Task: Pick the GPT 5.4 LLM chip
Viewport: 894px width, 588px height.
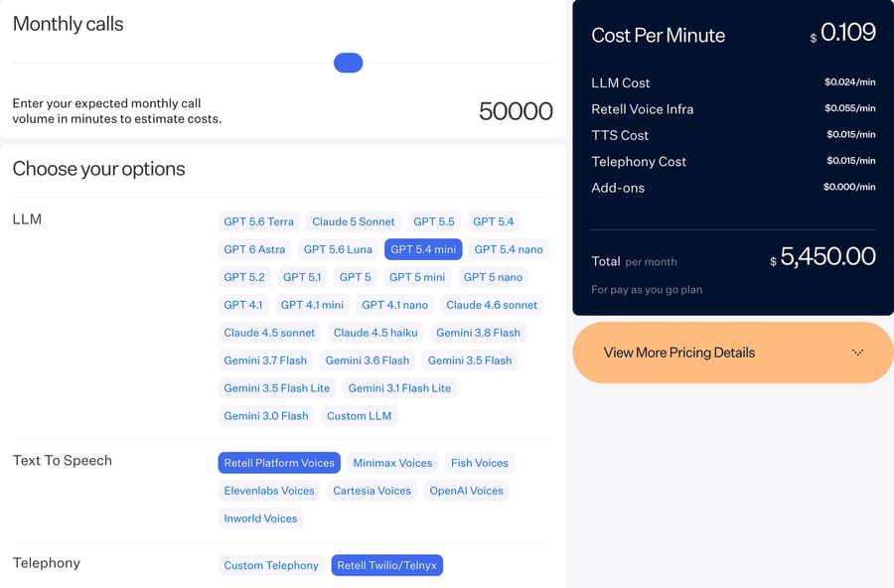Action: tap(493, 221)
